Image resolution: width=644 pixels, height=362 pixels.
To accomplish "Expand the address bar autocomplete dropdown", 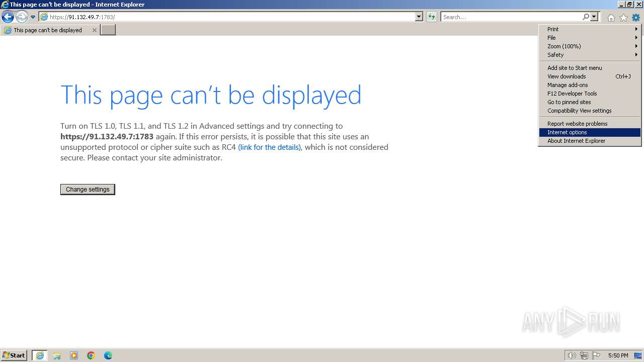I will [419, 17].
